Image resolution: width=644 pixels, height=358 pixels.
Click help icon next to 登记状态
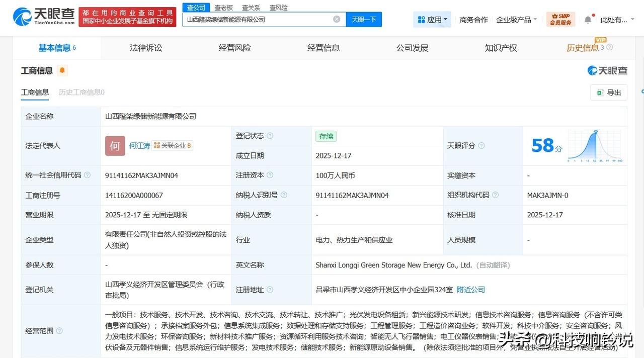270,136
